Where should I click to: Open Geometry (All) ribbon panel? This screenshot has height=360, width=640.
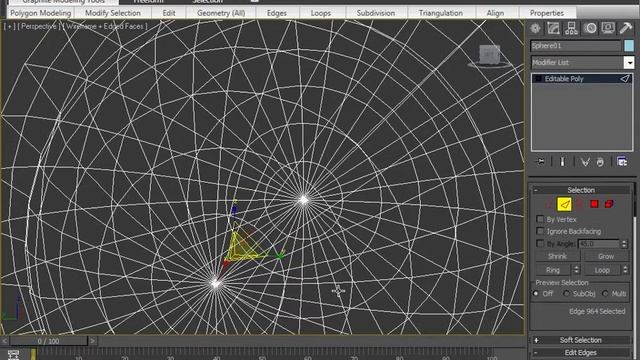pos(221,13)
